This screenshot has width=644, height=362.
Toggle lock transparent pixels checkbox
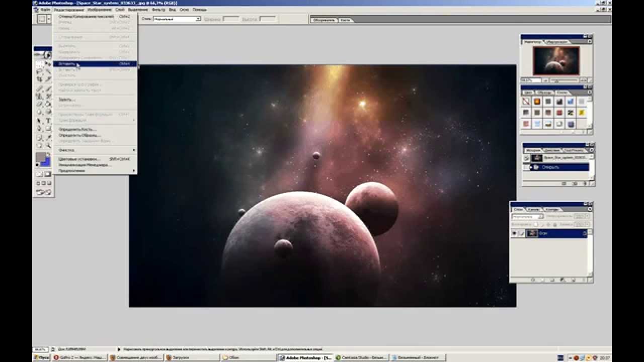536,224
